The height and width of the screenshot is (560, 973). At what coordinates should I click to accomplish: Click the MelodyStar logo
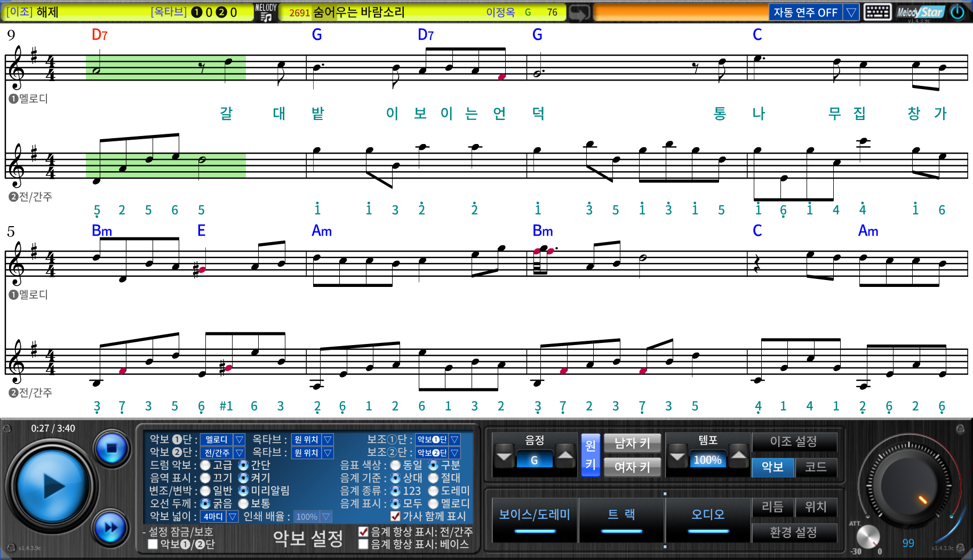click(920, 12)
